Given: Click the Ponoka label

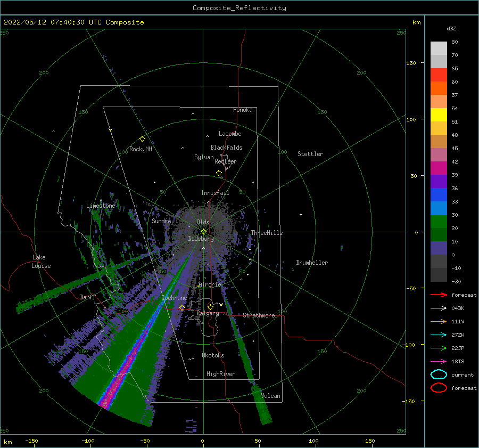Looking at the screenshot, I should [x=243, y=110].
